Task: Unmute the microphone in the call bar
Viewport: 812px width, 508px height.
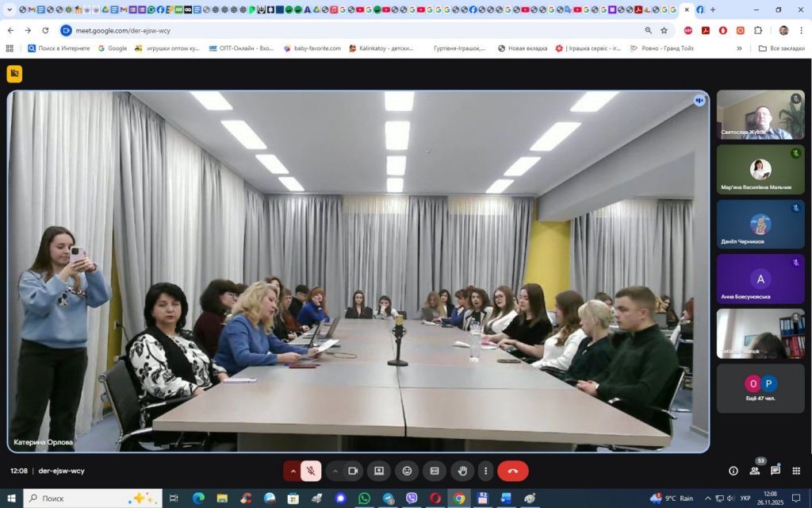Action: (312, 471)
